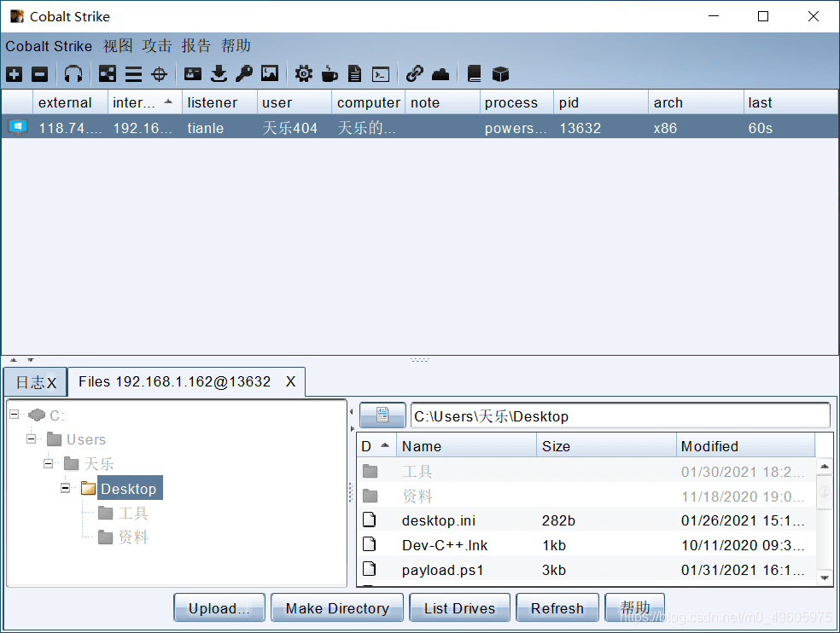Click the Size column header

click(x=606, y=445)
